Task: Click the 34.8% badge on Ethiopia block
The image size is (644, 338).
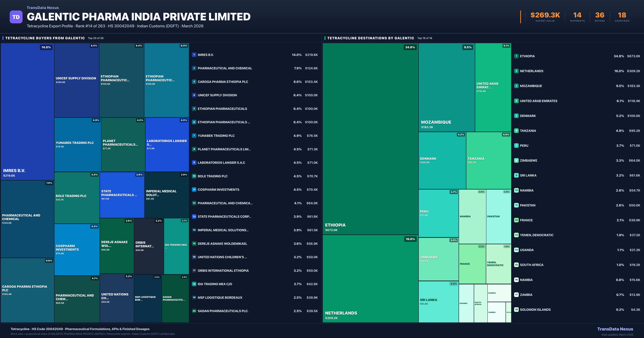Action: tap(410, 47)
